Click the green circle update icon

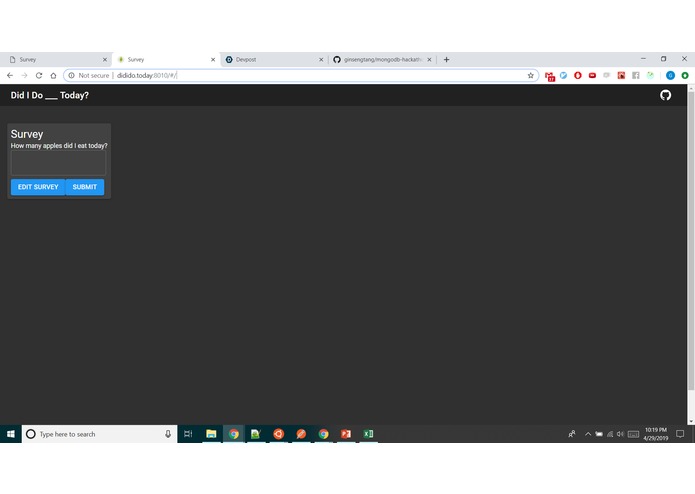point(685,75)
